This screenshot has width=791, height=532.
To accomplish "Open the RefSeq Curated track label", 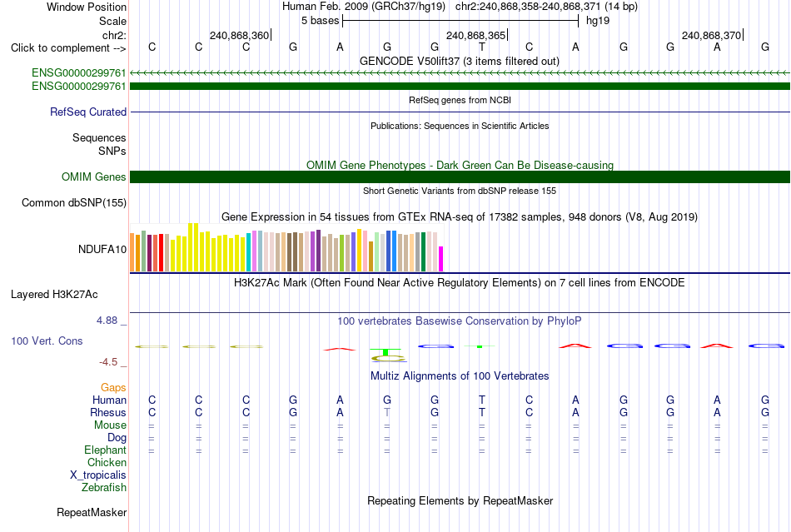I will (x=88, y=112).
